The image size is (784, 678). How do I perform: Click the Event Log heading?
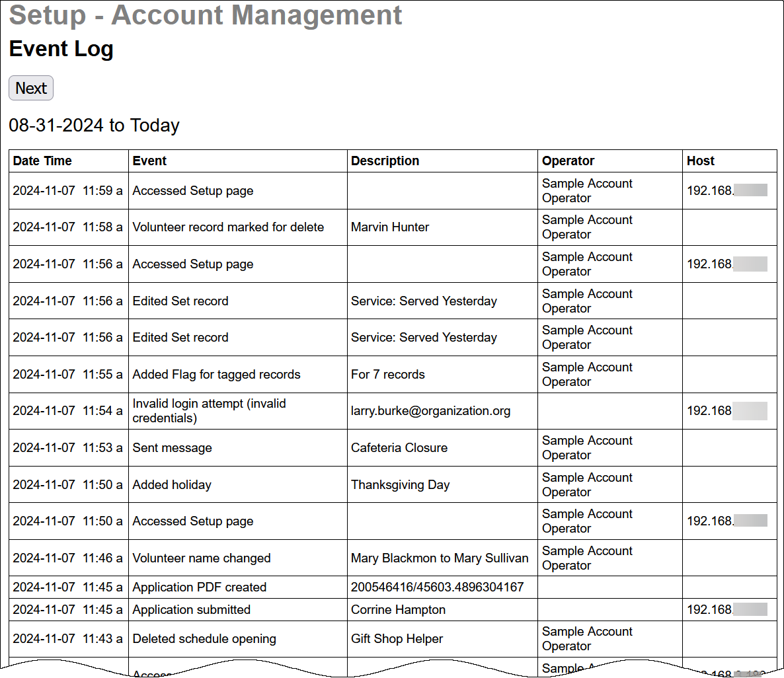tap(60, 49)
